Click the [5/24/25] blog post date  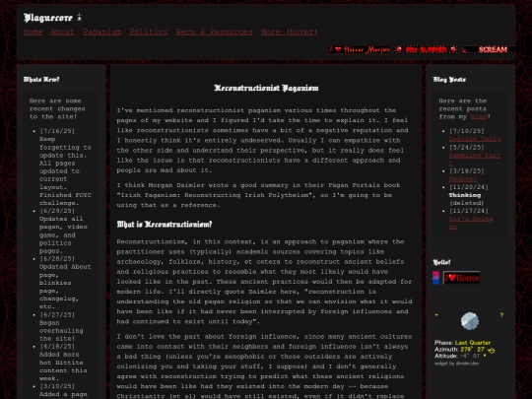pos(467,147)
